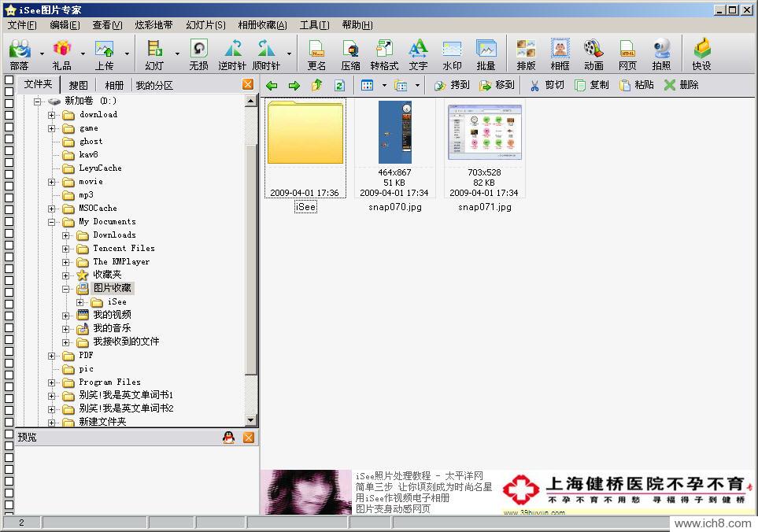
Task: Close the 预览 preview panel
Action: tap(248, 438)
